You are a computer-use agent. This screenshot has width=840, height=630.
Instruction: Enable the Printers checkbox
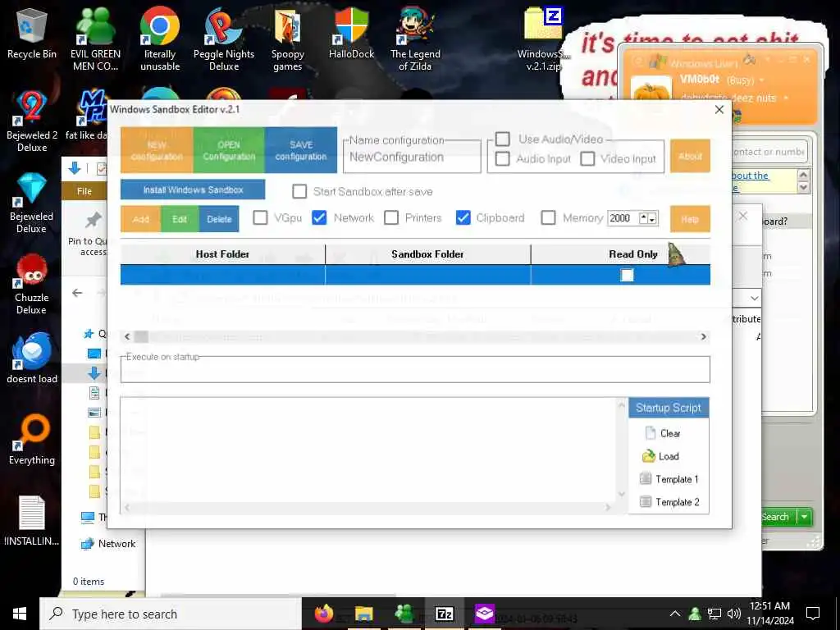[391, 217]
